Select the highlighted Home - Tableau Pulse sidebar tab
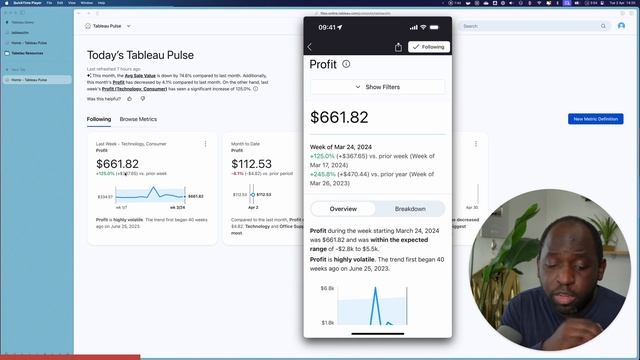Viewport: 640px width, 360px height. [x=37, y=80]
